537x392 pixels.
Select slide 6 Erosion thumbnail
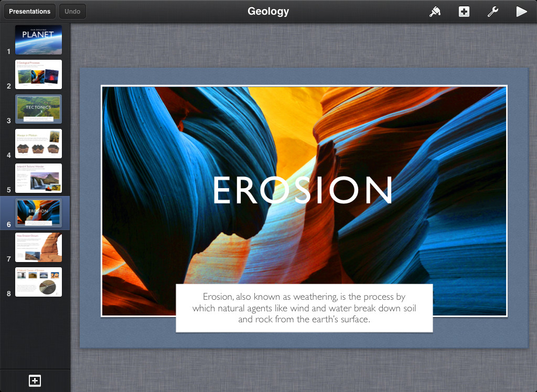tap(38, 213)
